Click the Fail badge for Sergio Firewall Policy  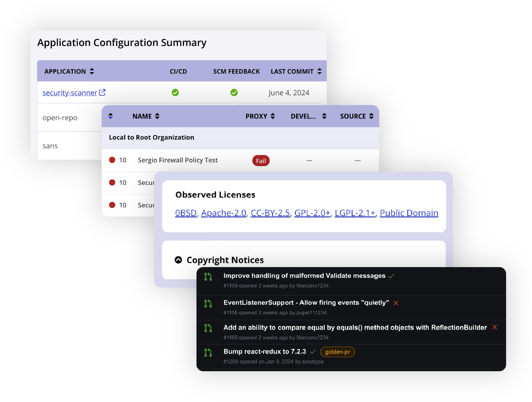[261, 161]
